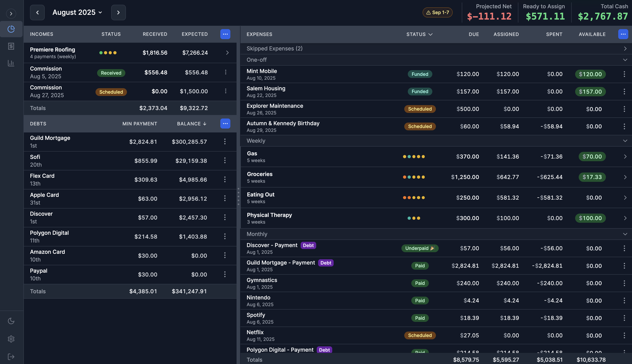The image size is (632, 364).
Task: Expand Premiere Roofing income payments
Action: (x=227, y=53)
